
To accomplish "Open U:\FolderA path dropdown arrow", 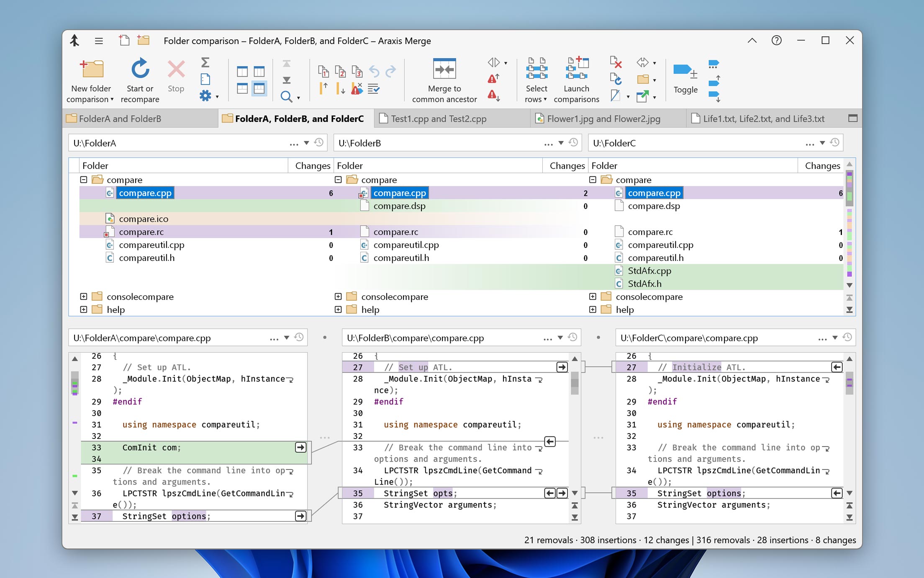I will [306, 143].
